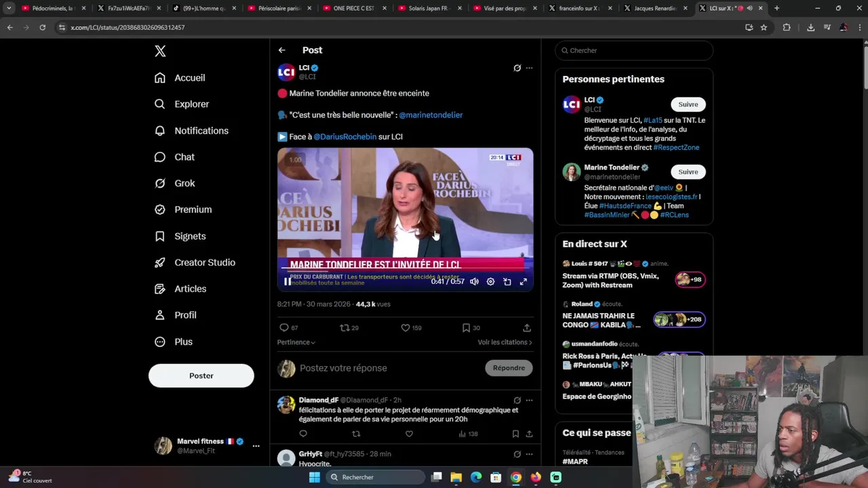868x488 pixels.
Task: Open the weather widget Ciel couvert
Action: 31,477
